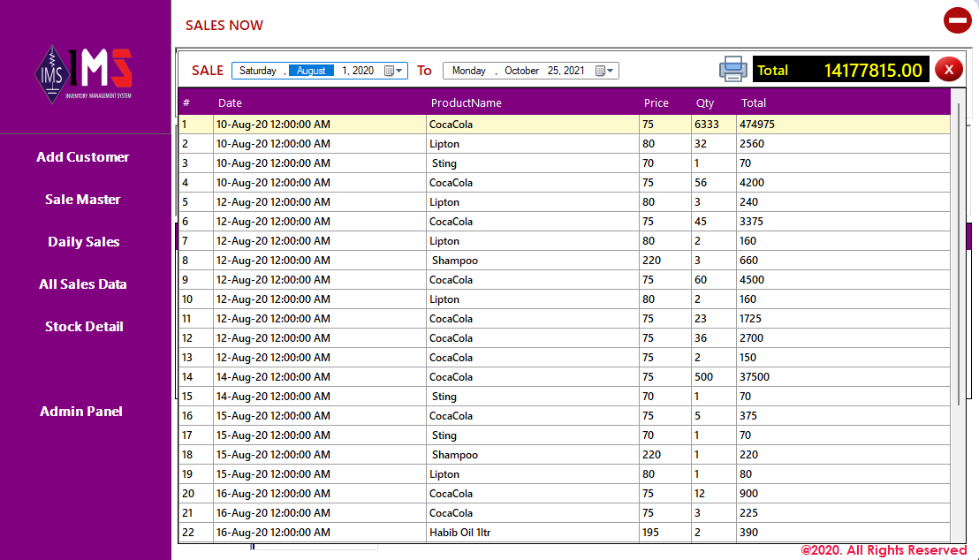The width and height of the screenshot is (979, 560).
Task: Open the To date calendar dropdown
Action: pyautogui.click(x=604, y=71)
